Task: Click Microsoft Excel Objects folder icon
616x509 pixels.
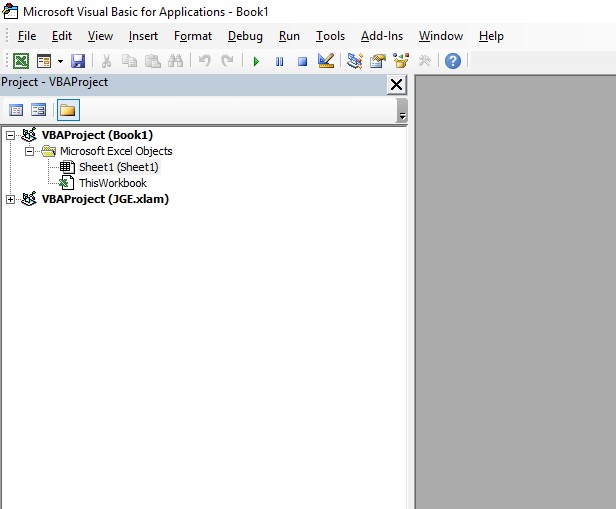Action: (48, 151)
